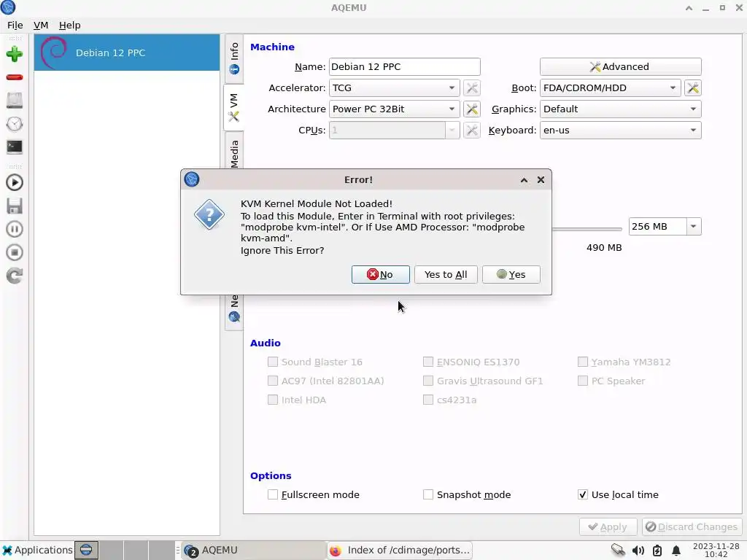Viewport: 747px width, 560px height.
Task: Start the virtual machine with play icon
Action: pos(15,182)
